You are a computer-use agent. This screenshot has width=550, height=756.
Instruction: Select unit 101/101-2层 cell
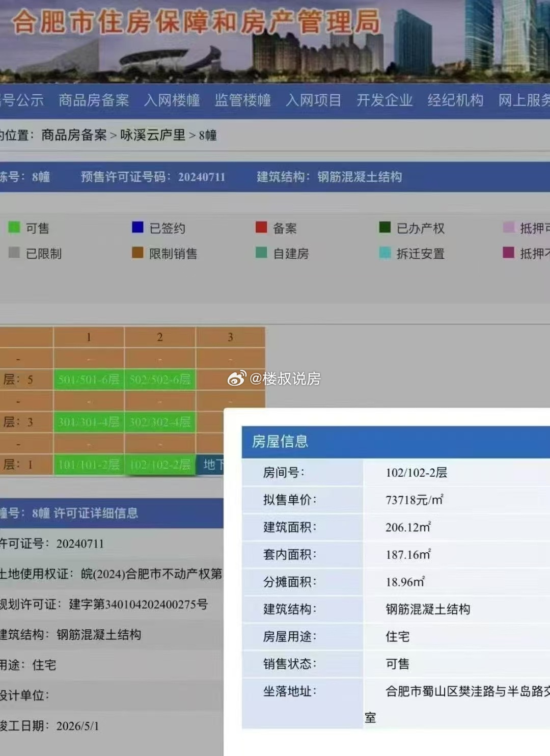click(x=89, y=465)
